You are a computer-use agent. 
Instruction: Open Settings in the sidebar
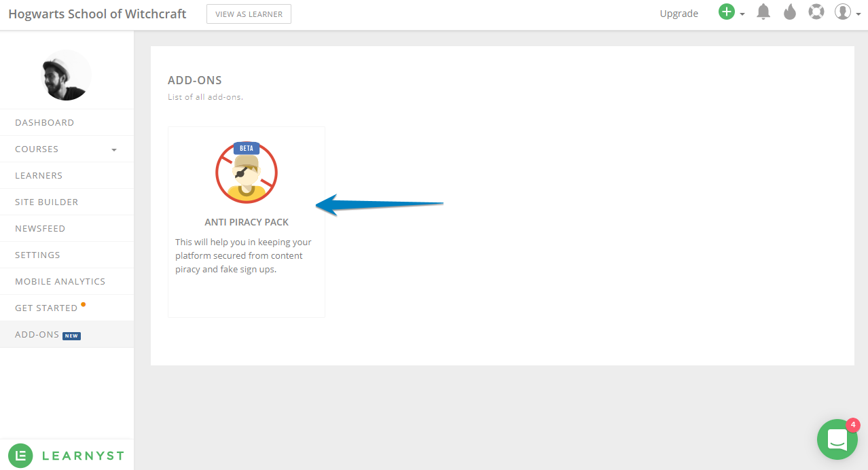click(x=67, y=255)
